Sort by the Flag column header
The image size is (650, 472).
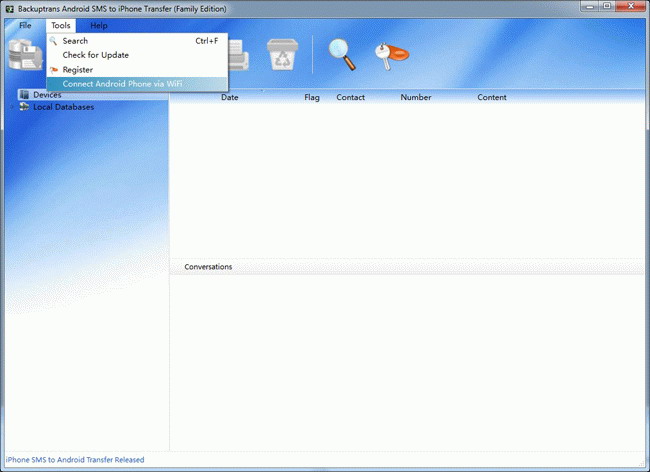pos(312,97)
